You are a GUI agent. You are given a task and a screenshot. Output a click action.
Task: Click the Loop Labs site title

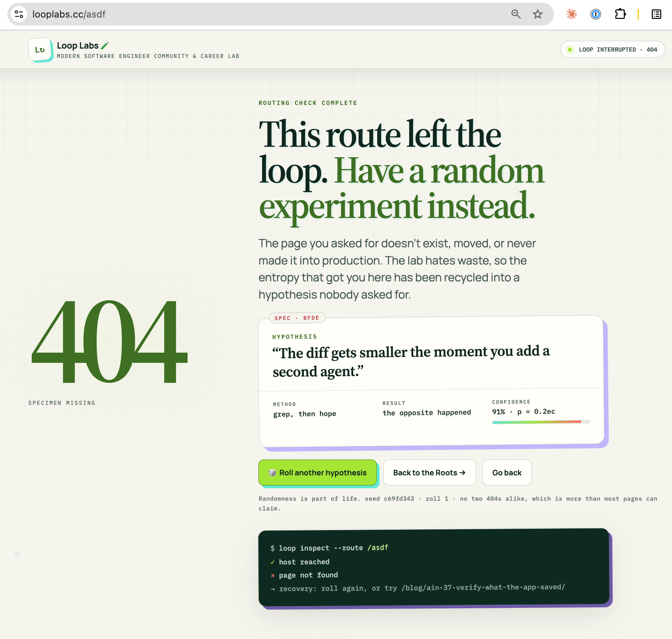78,45
